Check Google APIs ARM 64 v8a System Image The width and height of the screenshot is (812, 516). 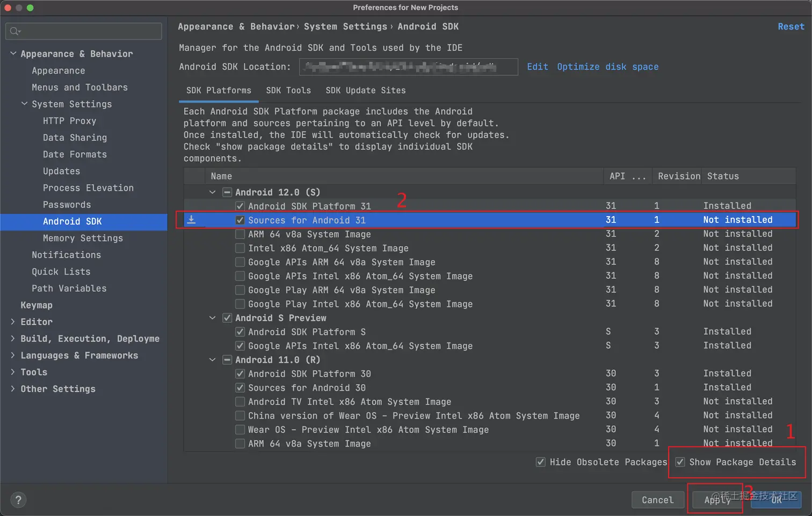coord(240,262)
